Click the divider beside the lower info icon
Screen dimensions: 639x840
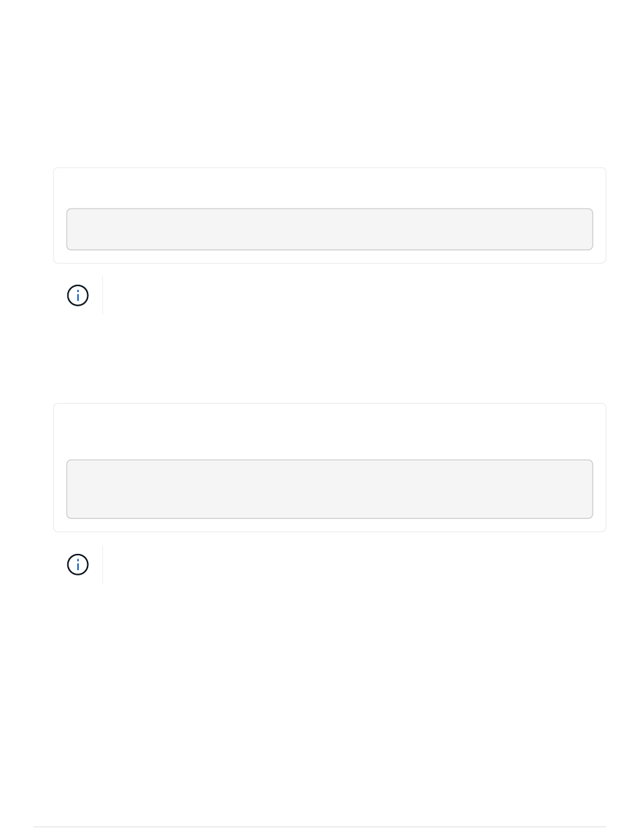pos(102,564)
